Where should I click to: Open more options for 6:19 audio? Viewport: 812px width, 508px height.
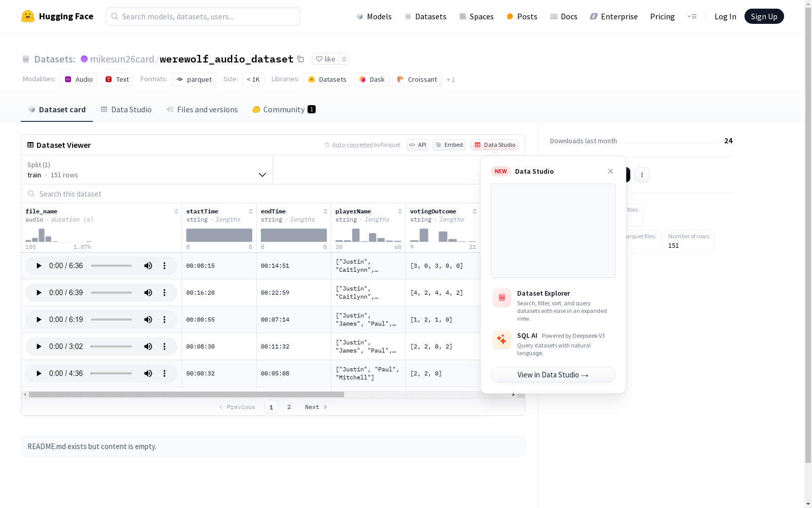[x=164, y=320]
